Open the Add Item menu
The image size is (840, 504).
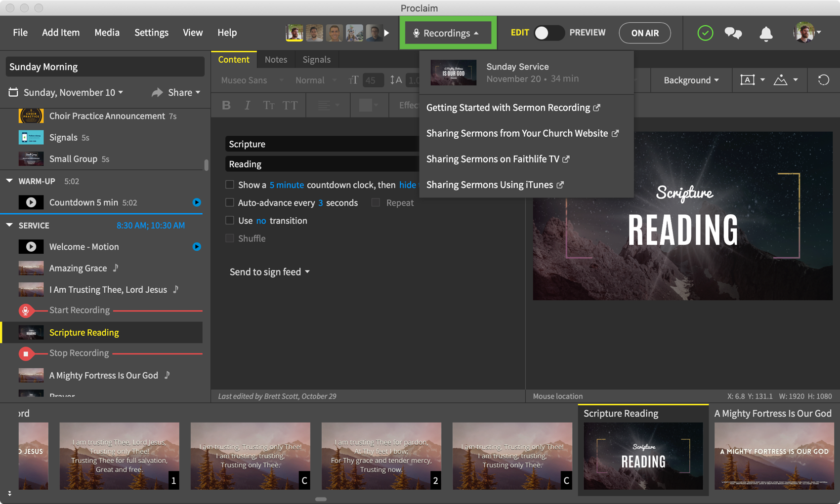(x=61, y=33)
